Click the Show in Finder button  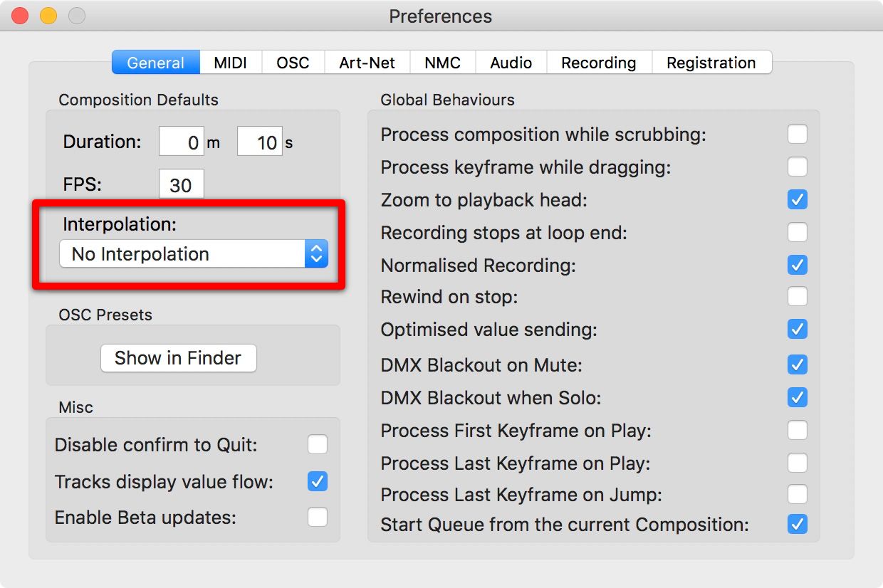point(178,358)
